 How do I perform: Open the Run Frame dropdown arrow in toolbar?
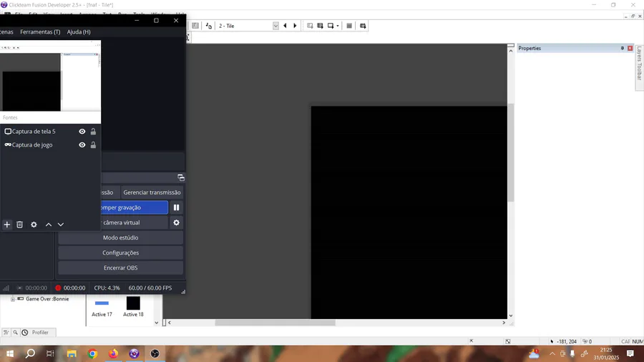pyautogui.click(x=338, y=26)
